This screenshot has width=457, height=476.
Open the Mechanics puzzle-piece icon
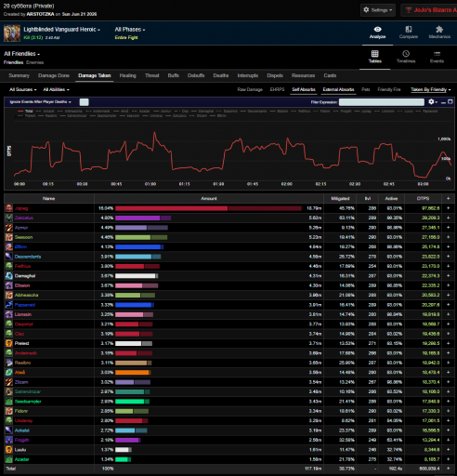(439, 30)
